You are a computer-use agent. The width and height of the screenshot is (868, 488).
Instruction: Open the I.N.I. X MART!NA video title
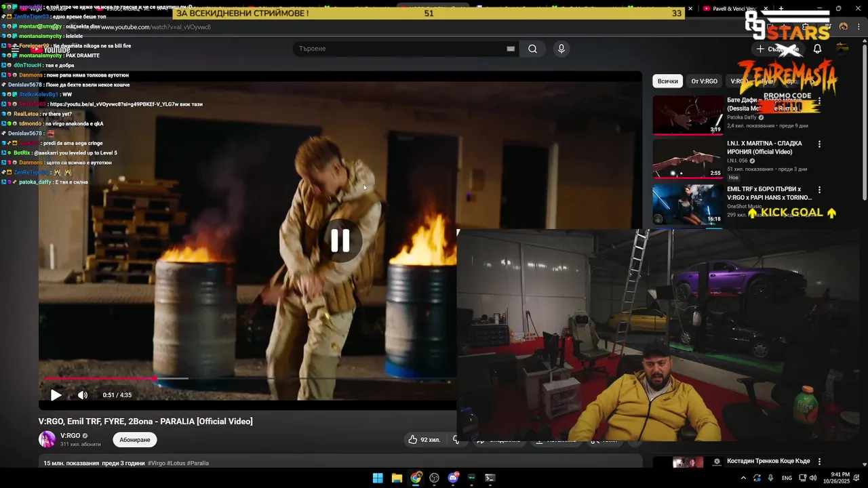tap(764, 148)
